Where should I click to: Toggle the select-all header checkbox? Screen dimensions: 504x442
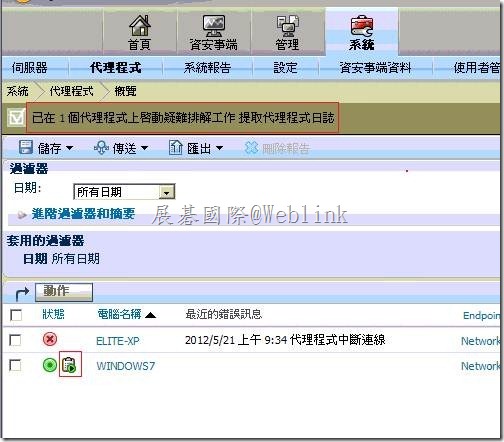point(16,315)
